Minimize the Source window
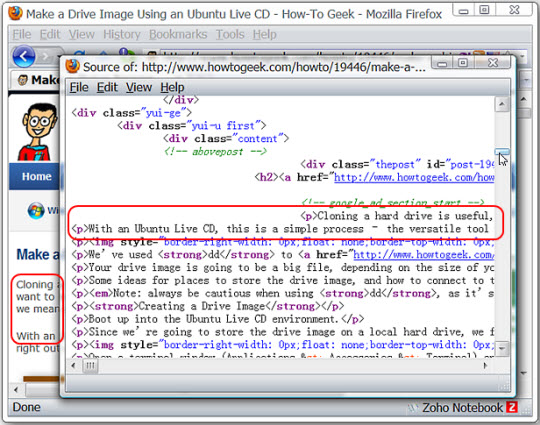540x425 pixels. (x=442, y=63)
